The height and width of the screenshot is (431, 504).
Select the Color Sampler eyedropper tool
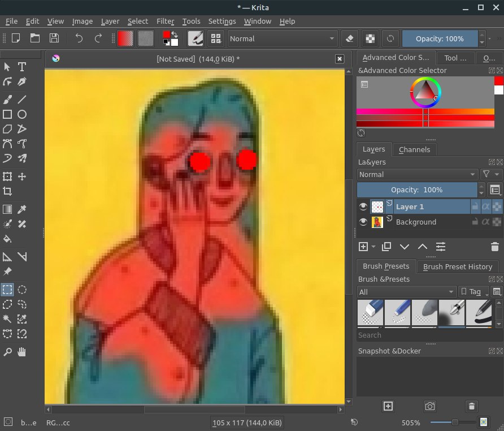(x=22, y=209)
